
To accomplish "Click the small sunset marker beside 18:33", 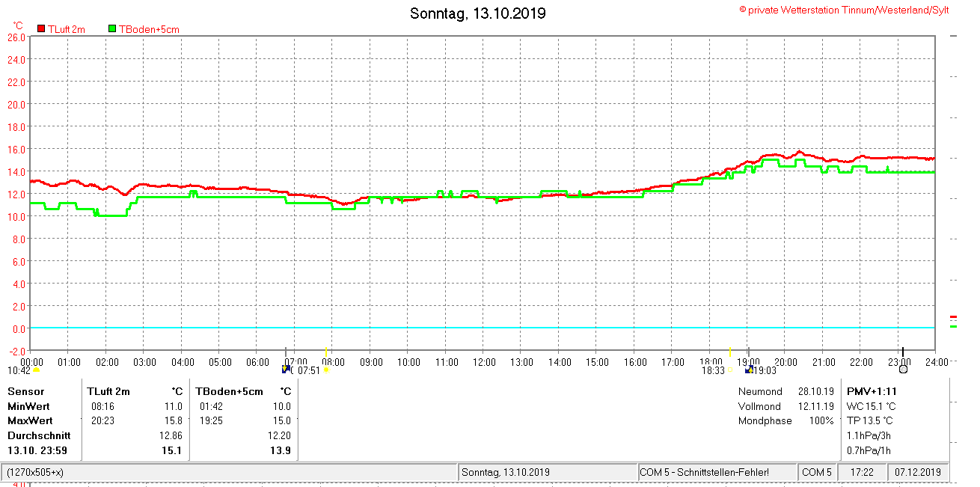I will click(x=731, y=370).
